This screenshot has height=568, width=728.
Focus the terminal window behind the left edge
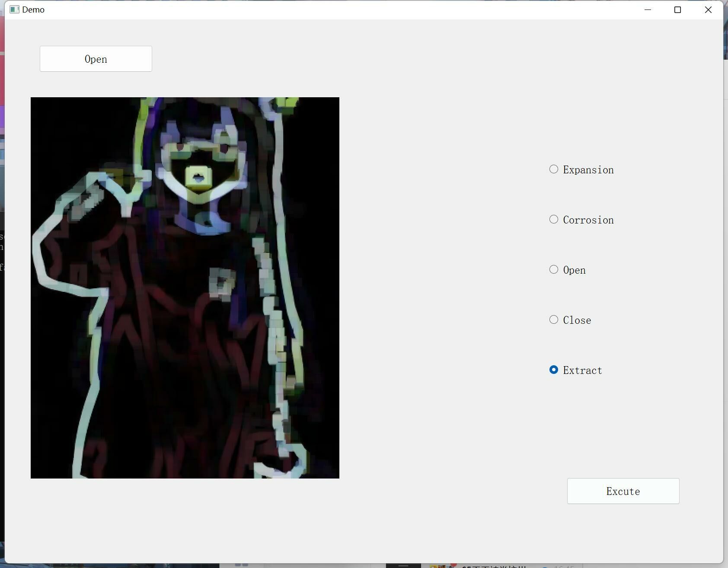pyautogui.click(x=2, y=251)
